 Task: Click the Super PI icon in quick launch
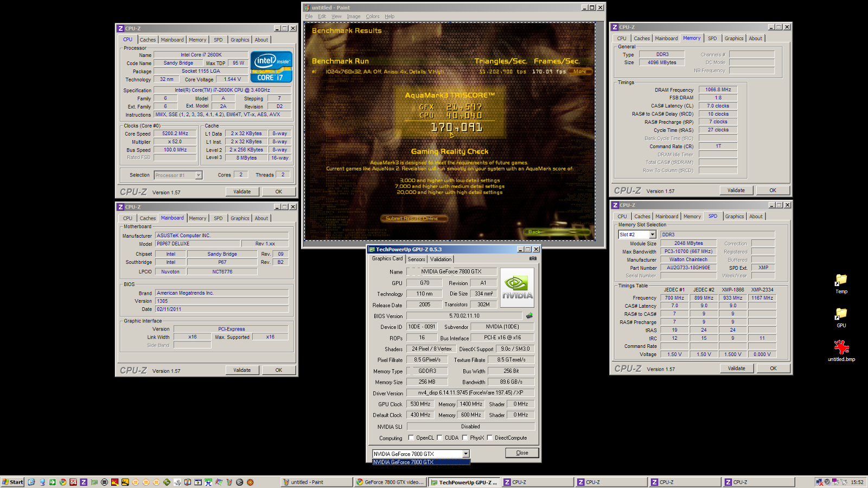[208, 482]
